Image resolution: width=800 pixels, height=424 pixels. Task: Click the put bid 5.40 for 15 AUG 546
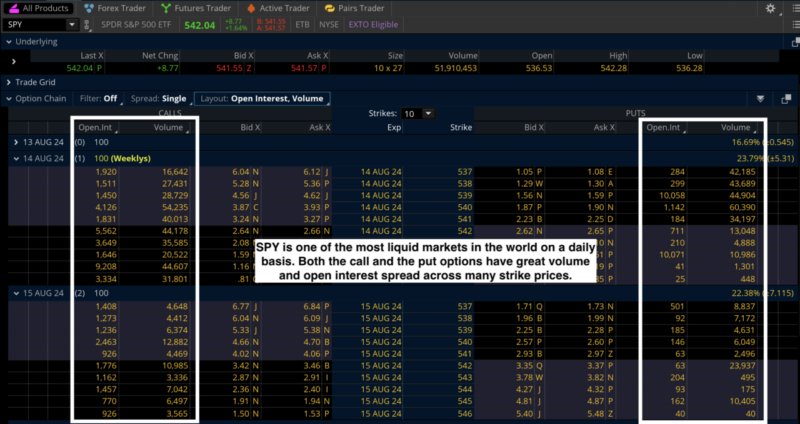pyautogui.click(x=524, y=413)
